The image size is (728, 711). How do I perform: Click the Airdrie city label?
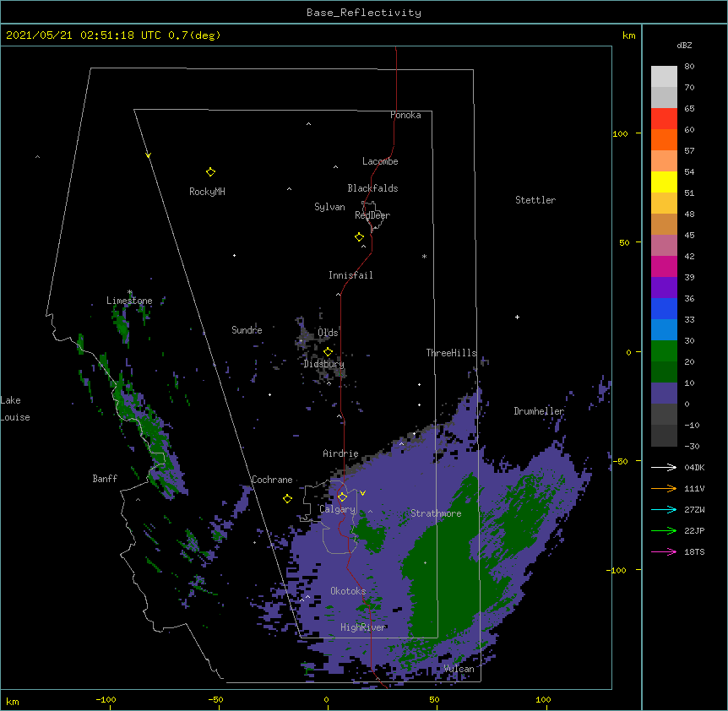[340, 453]
